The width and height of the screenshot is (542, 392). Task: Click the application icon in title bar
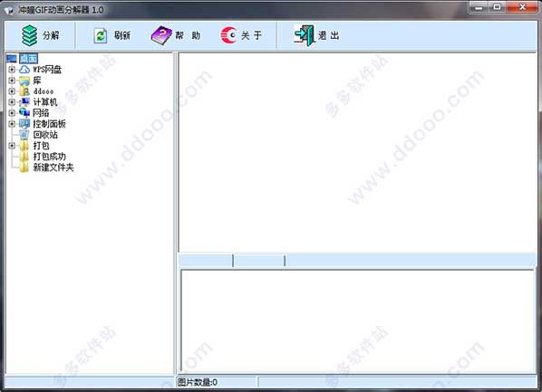point(9,10)
